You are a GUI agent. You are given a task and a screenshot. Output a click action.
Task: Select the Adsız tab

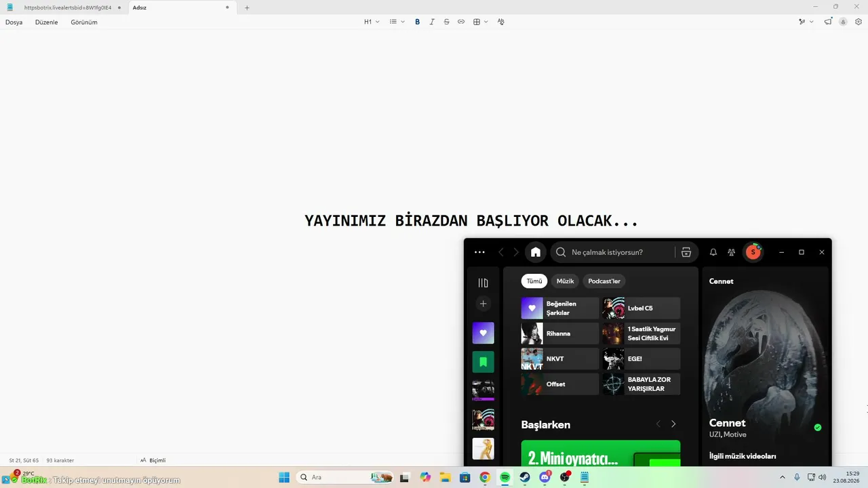point(182,7)
